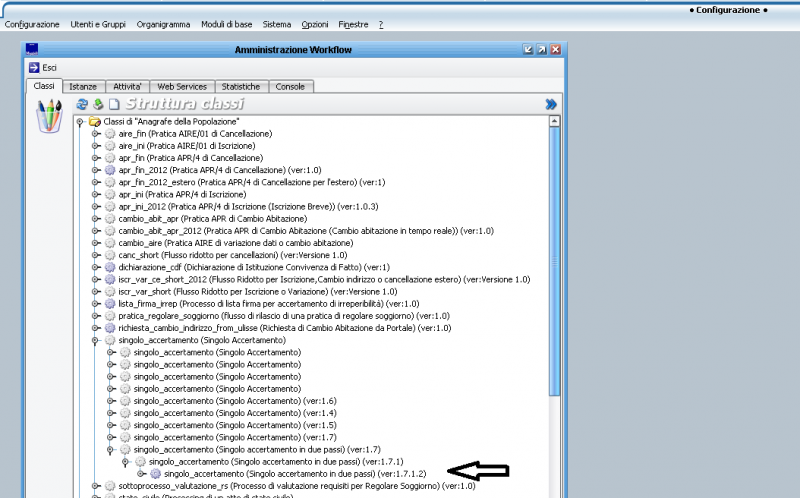
Task: Click the refresh icon beside Struttura classi
Action: (82, 104)
